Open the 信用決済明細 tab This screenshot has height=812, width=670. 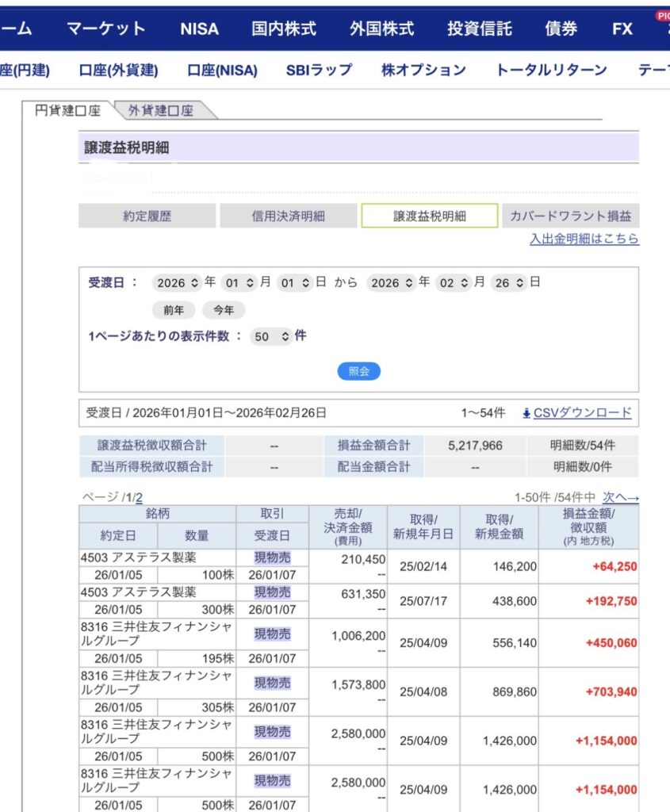(288, 216)
